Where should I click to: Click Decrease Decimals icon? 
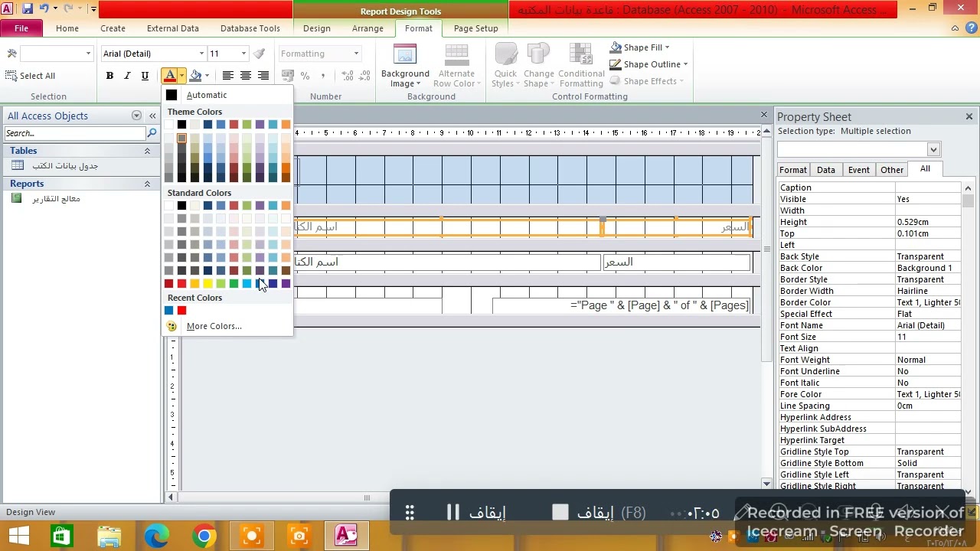[x=365, y=76]
